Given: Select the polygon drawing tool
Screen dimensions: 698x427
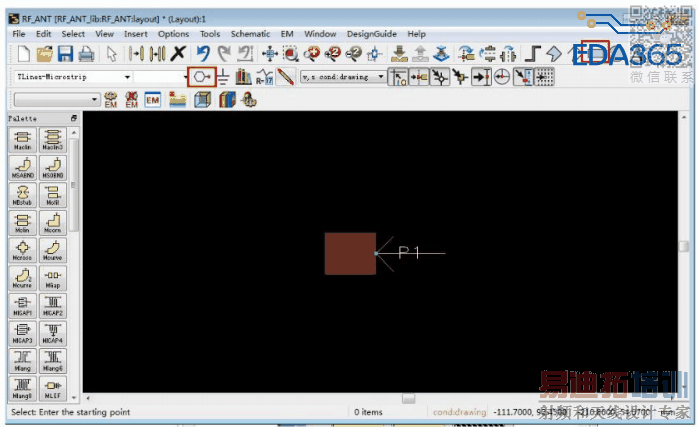Looking at the screenshot, I should point(554,54).
